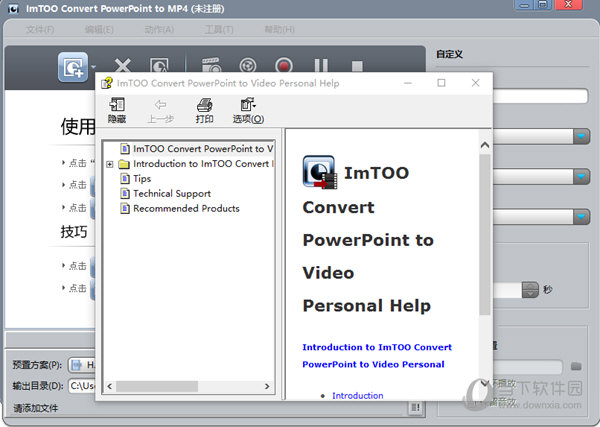Screen dimensions: 600x427
Task: Click right arrow of tree horizontal scrollbar
Action: (267, 386)
